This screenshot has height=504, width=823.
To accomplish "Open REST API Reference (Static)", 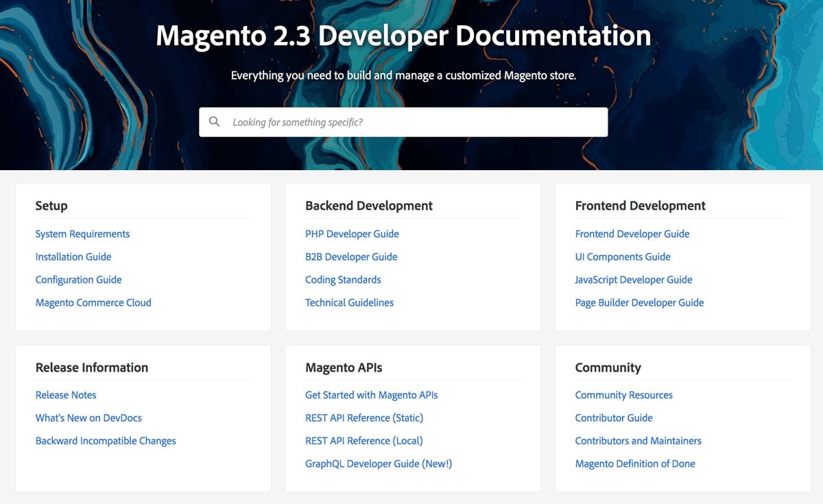I will 364,418.
